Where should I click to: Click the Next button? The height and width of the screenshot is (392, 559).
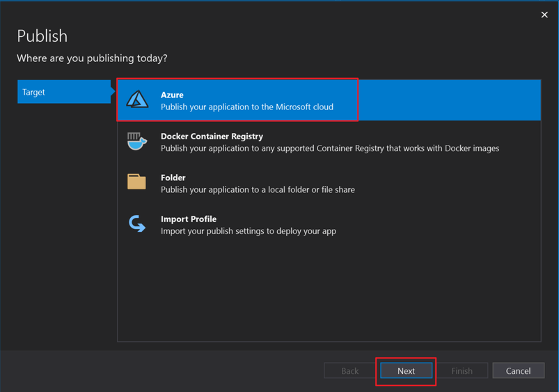(406, 371)
